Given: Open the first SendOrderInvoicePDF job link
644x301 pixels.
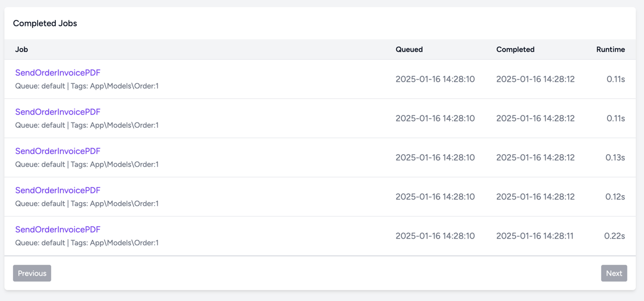Looking at the screenshot, I should pyautogui.click(x=58, y=73).
